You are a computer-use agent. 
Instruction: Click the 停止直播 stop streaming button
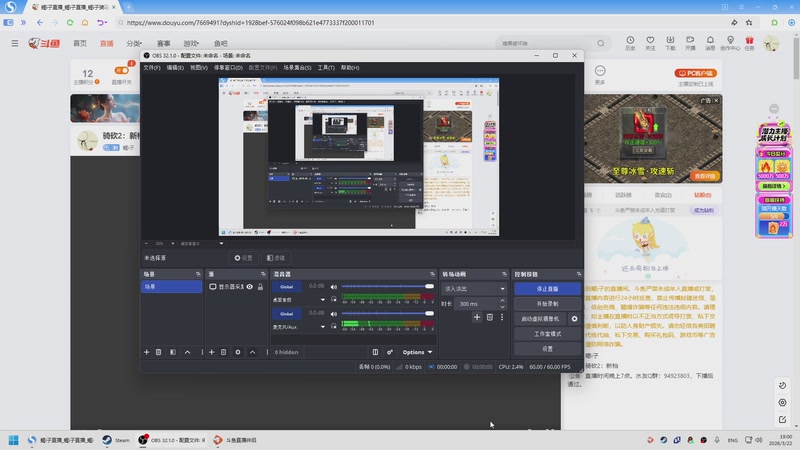pos(547,288)
